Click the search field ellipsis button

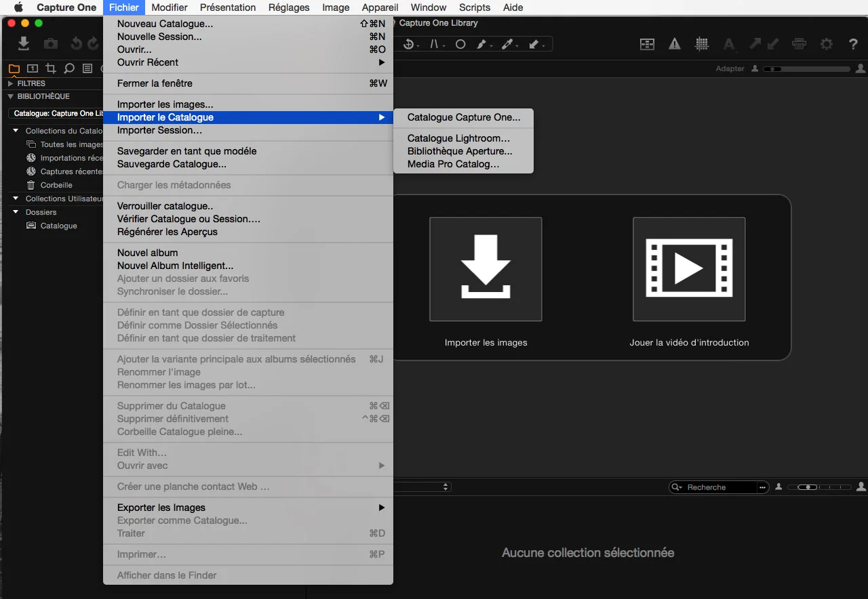pos(763,487)
